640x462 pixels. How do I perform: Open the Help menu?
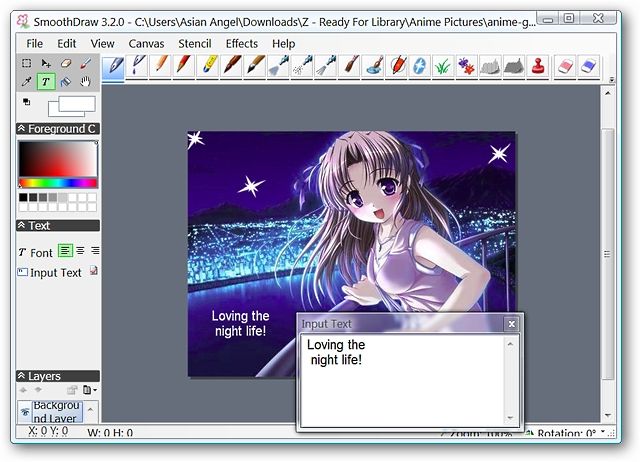284,44
